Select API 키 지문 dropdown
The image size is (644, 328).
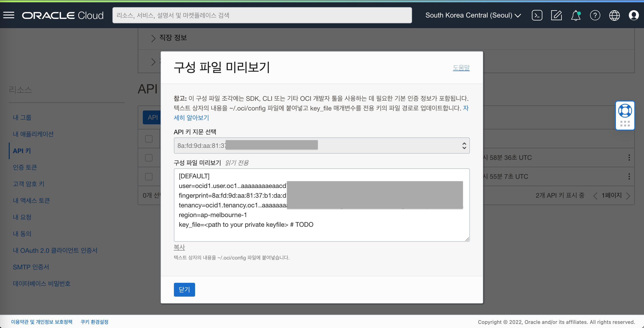(322, 145)
